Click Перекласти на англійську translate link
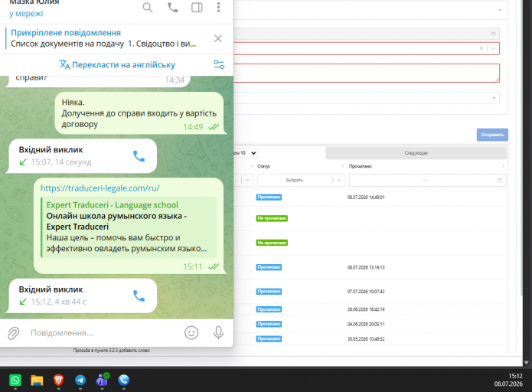Screen dimensions: 532x392 point(117,65)
